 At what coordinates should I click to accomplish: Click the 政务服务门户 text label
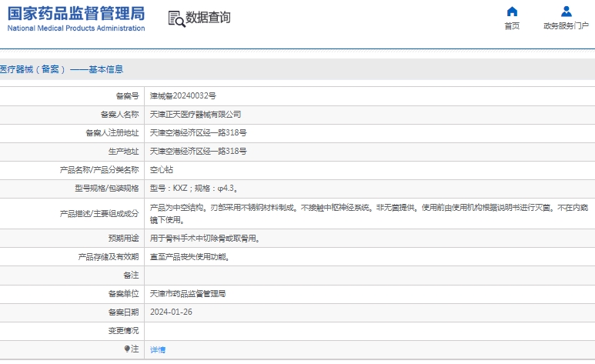[567, 26]
